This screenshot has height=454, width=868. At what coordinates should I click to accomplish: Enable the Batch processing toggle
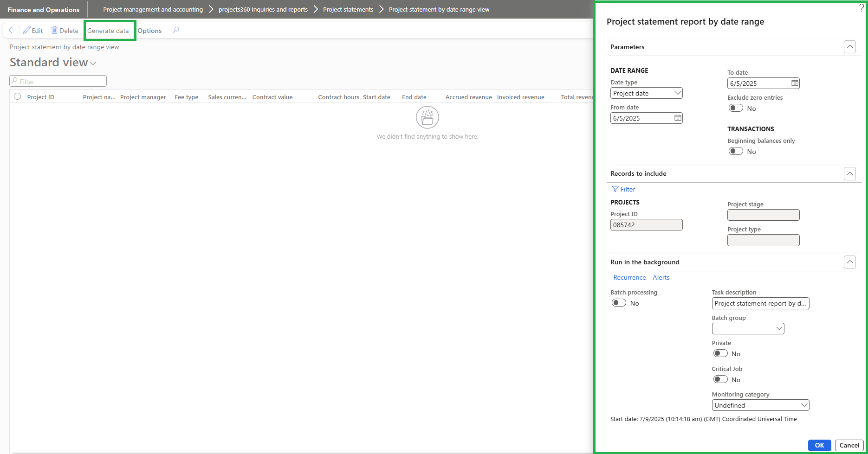pos(619,303)
